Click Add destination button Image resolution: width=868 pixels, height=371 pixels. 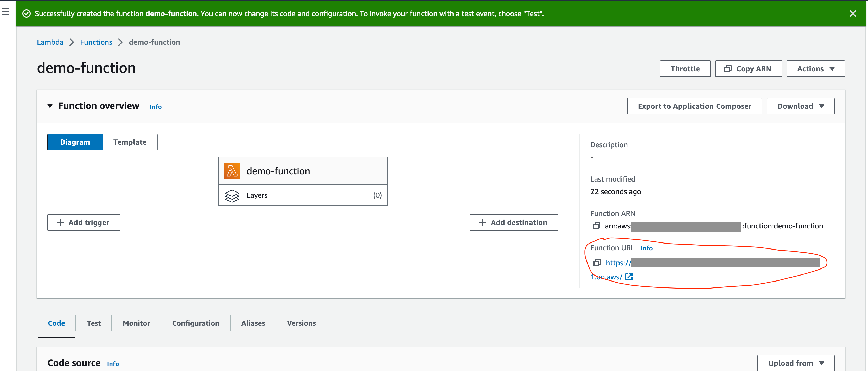coord(514,223)
